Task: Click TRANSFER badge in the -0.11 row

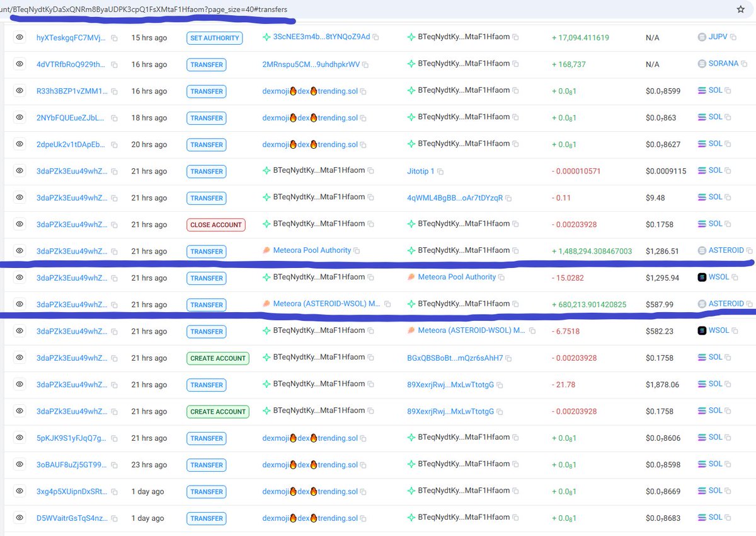Action: 206,198
